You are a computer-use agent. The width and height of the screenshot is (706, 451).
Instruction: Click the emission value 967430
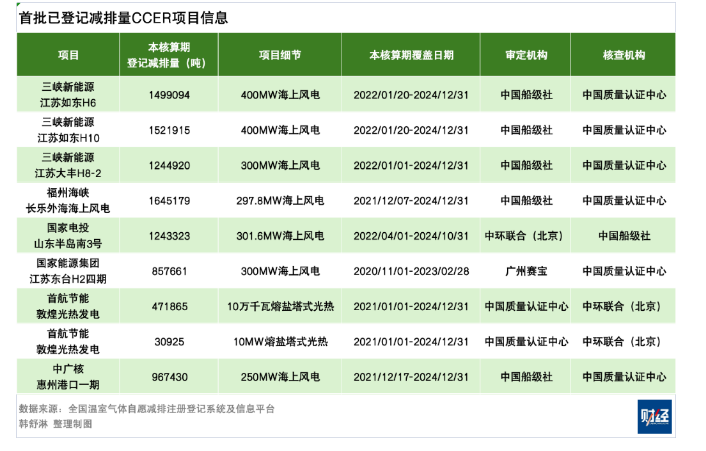(169, 377)
